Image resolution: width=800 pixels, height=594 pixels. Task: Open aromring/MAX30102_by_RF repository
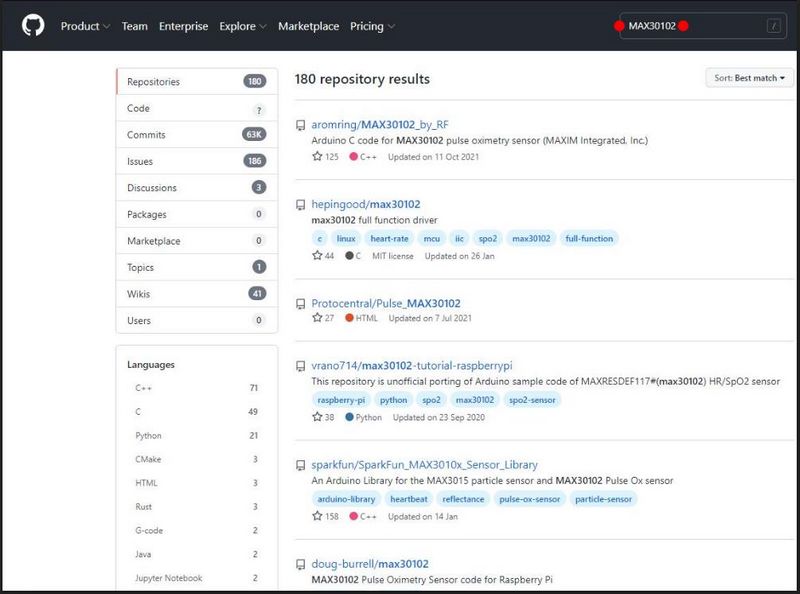[380, 125]
